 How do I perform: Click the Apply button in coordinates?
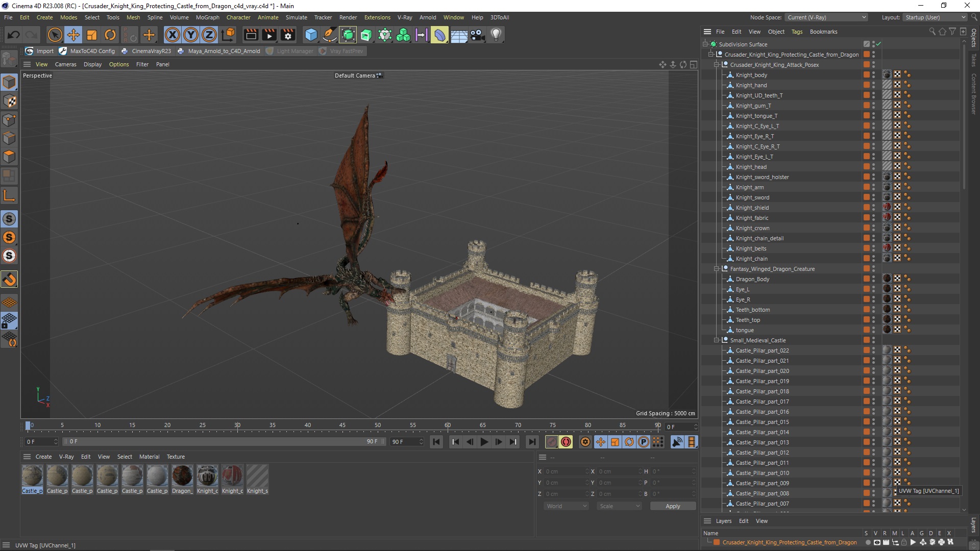[673, 506]
